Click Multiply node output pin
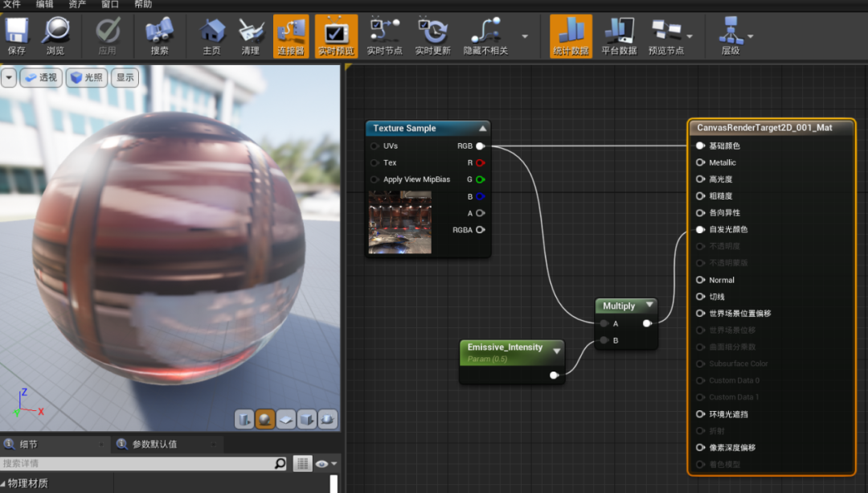Screen dimensions: 868x493 click(646, 323)
